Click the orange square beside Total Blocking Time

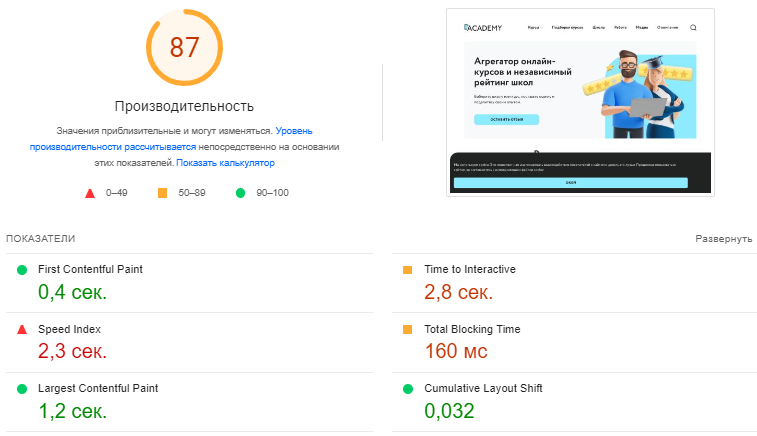[x=407, y=329]
